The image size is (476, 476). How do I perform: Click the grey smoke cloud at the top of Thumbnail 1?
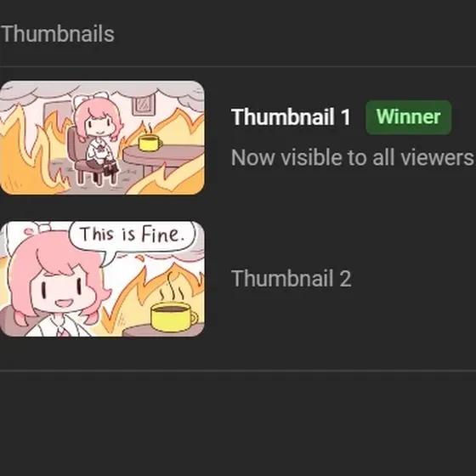pyautogui.click(x=102, y=89)
